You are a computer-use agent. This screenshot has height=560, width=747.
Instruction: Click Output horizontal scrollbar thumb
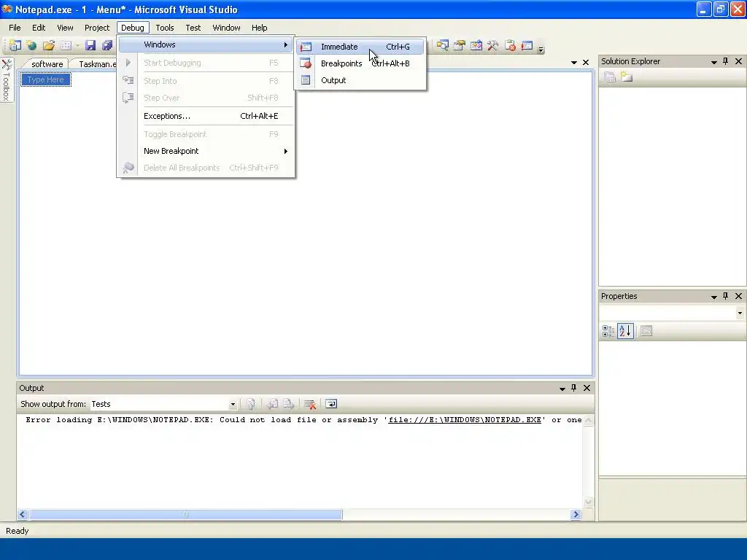point(186,514)
